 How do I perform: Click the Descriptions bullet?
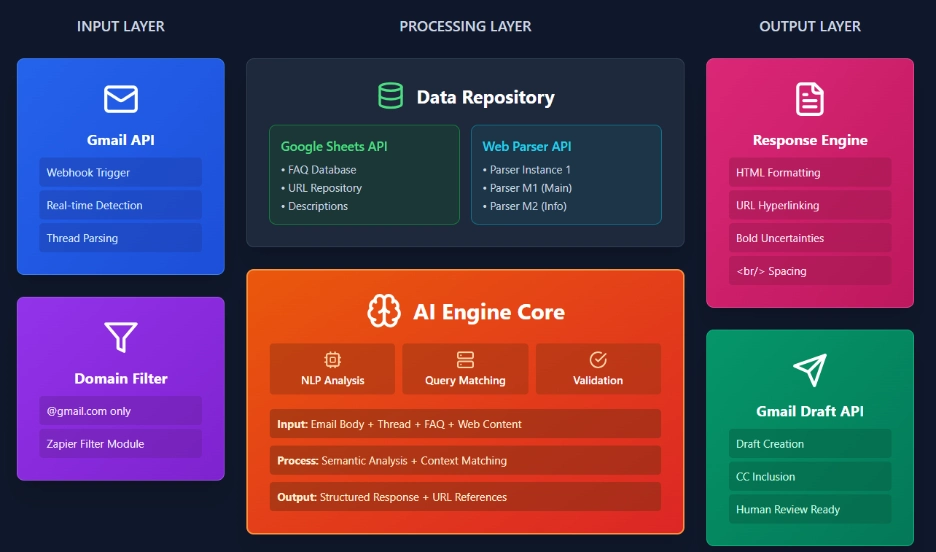(x=315, y=206)
